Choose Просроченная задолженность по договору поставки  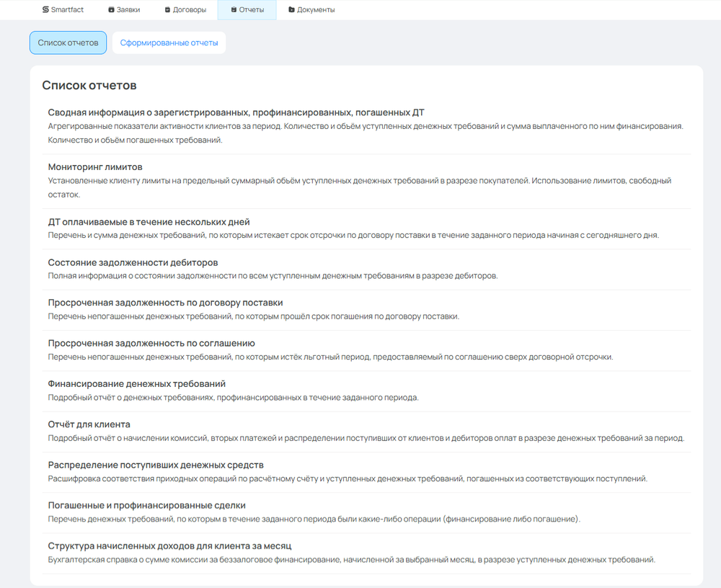pos(165,303)
